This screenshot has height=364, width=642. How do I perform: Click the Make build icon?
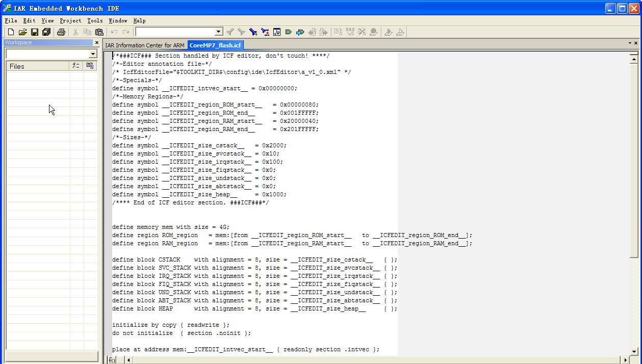click(350, 32)
